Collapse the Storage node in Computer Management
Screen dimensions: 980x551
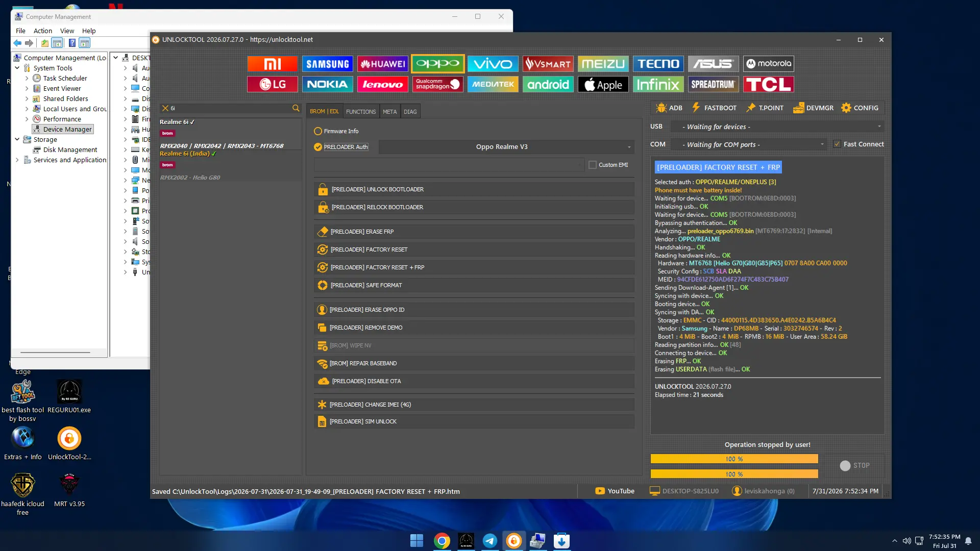pyautogui.click(x=17, y=139)
